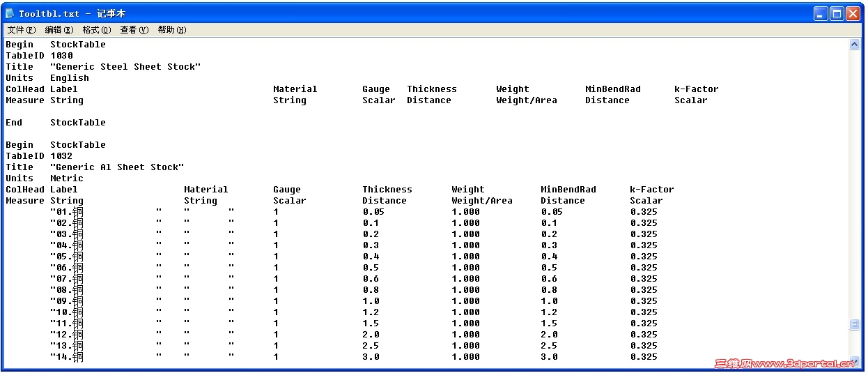Click on TableID value 1032
868x373 pixels.
(61, 156)
